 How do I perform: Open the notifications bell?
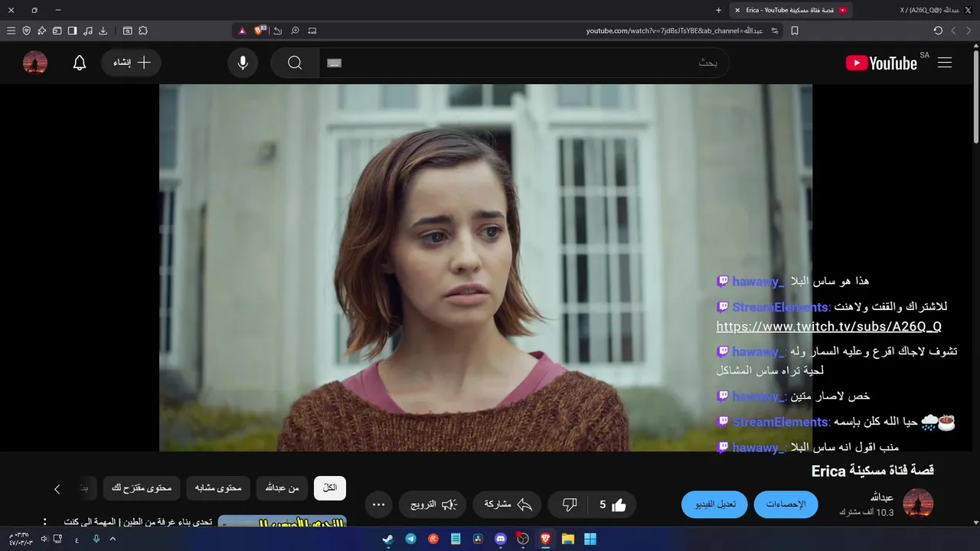pyautogui.click(x=80, y=63)
